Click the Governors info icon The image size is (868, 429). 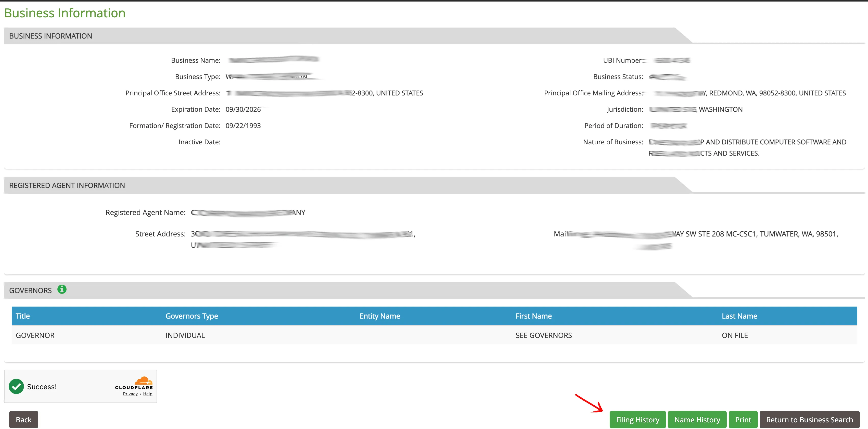(x=62, y=289)
